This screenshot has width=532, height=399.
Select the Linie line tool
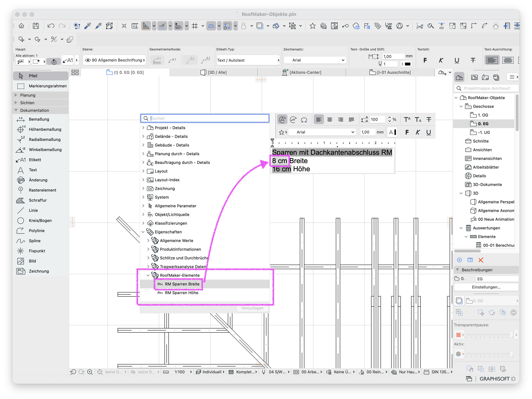coord(41,210)
